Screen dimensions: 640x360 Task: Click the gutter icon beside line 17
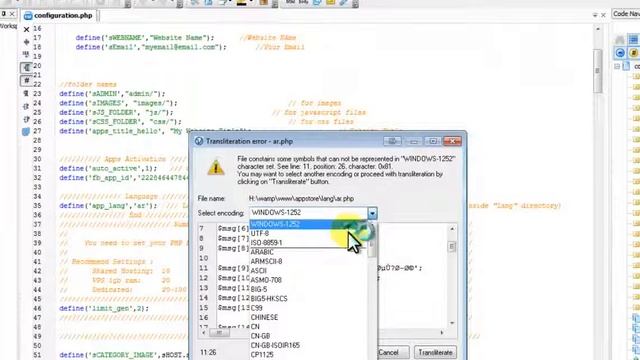(27, 42)
